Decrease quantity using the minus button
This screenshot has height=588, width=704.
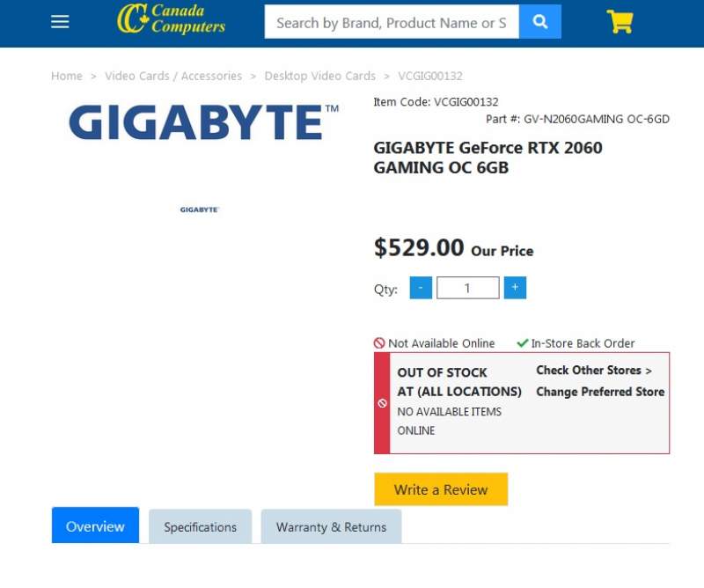click(421, 287)
